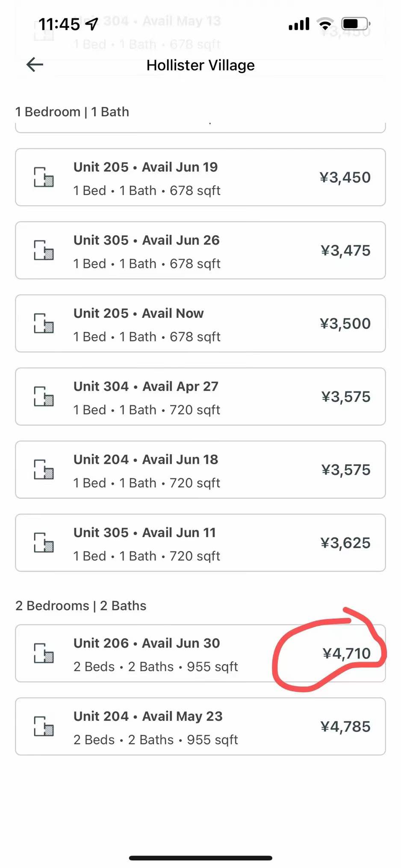View floor plan icon for Unit 204 May 23

(44, 726)
